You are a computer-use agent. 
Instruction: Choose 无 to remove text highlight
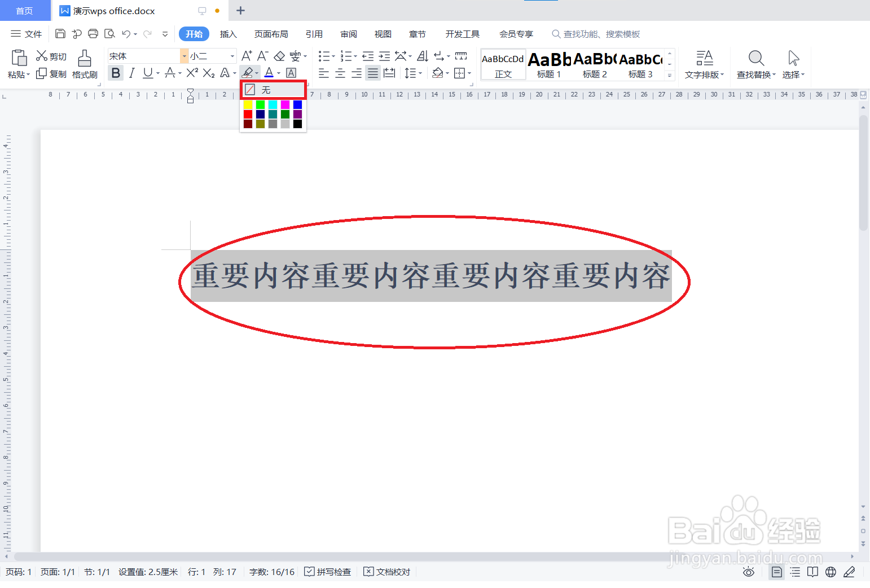(273, 89)
